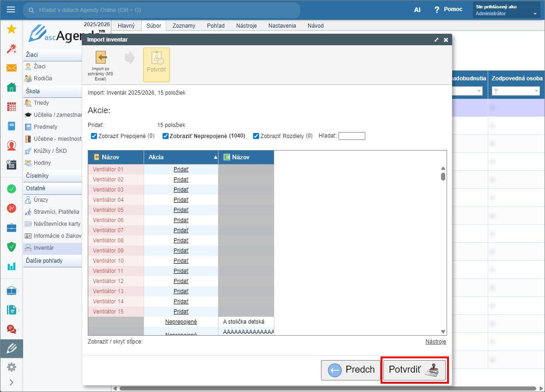The width and height of the screenshot is (545, 392).
Task: Expand the sidebar with bottom chevron arrow
Action: click(12, 382)
